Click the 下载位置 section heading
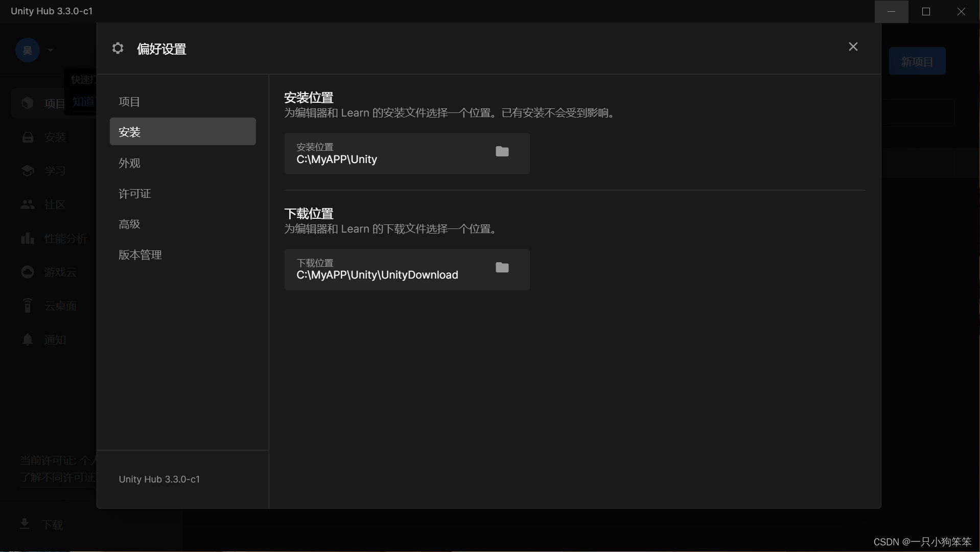 tap(309, 213)
